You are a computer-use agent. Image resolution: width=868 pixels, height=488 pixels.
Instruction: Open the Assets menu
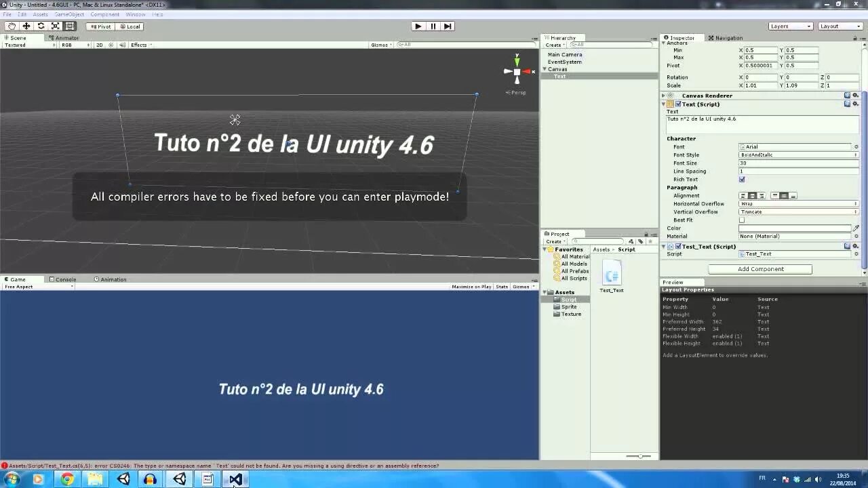coord(41,14)
